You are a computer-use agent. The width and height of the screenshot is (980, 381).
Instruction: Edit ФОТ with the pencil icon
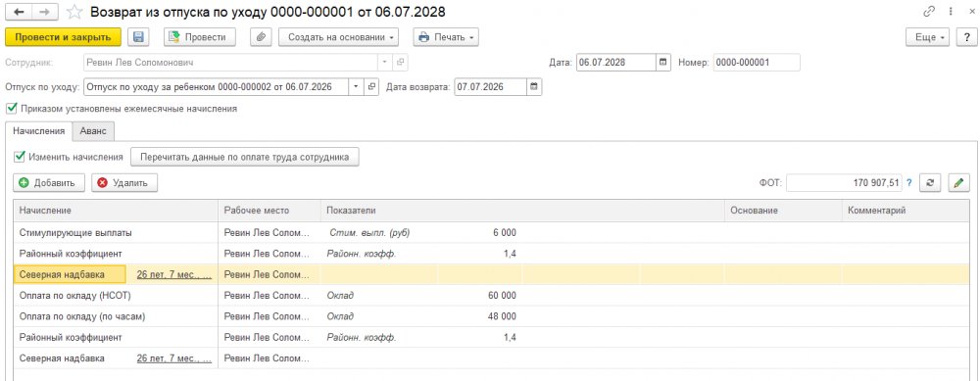(957, 182)
